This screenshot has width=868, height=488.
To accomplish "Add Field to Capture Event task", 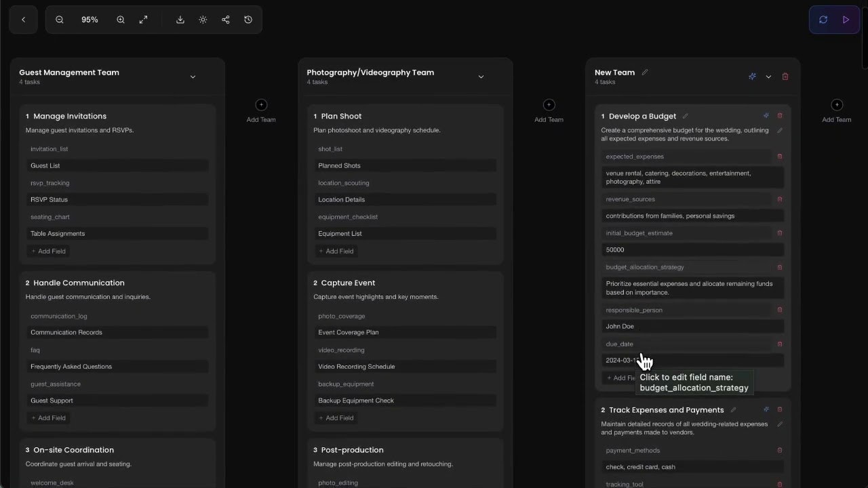I will pos(336,418).
